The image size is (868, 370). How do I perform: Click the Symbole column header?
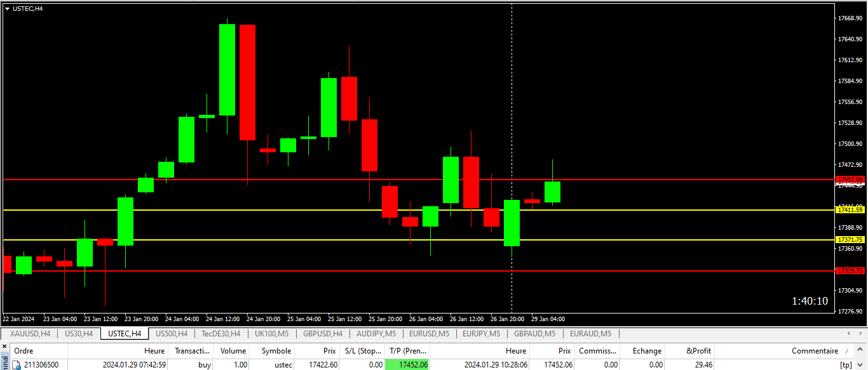coord(276,351)
